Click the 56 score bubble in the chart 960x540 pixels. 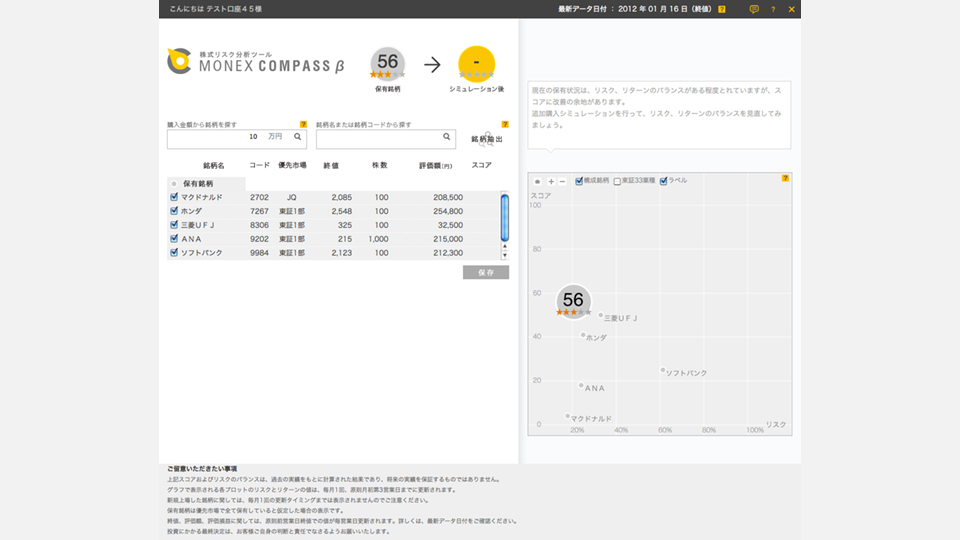574,301
